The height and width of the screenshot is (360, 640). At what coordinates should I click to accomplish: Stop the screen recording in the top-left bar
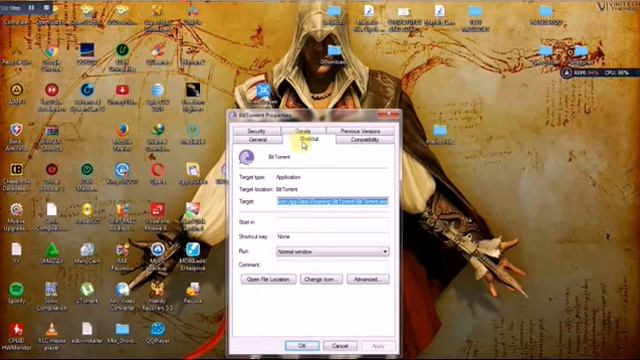46,7
